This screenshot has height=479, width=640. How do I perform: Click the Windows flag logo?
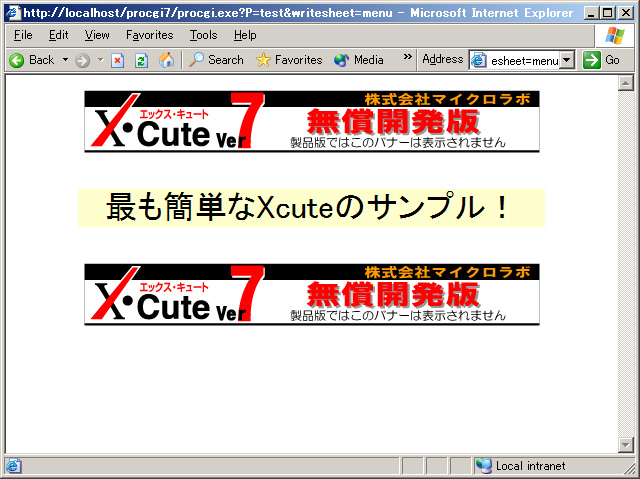615,36
